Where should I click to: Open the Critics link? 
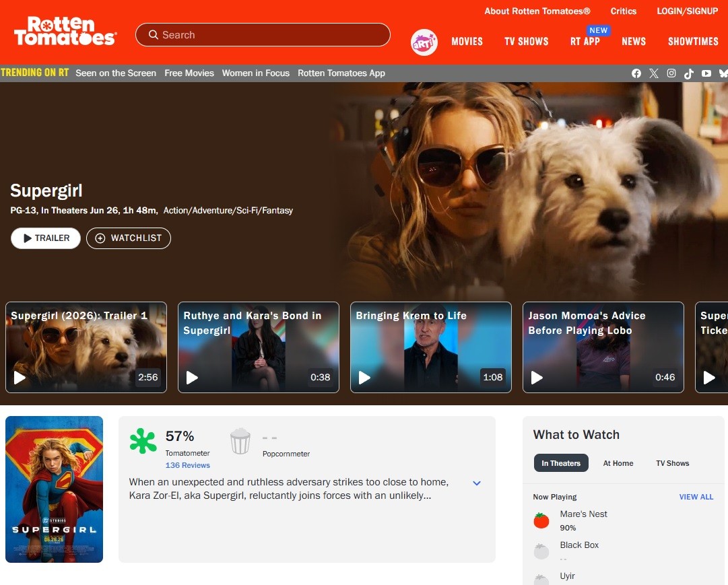(x=623, y=11)
